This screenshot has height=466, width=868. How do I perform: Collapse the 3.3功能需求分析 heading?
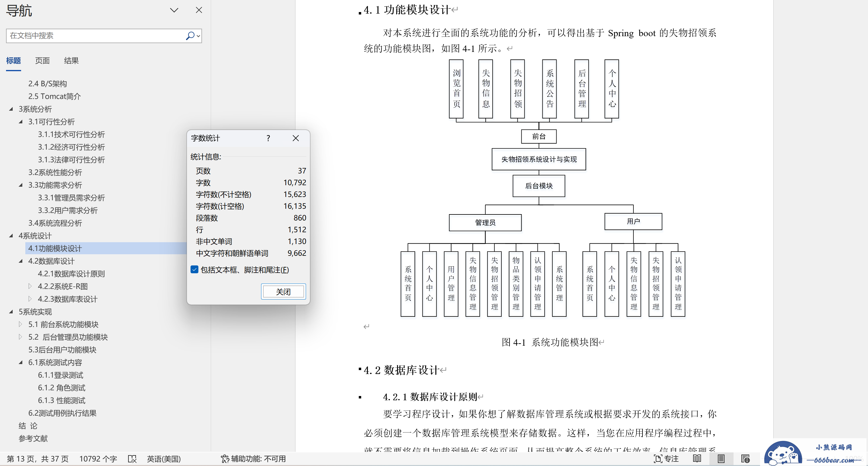coord(21,185)
